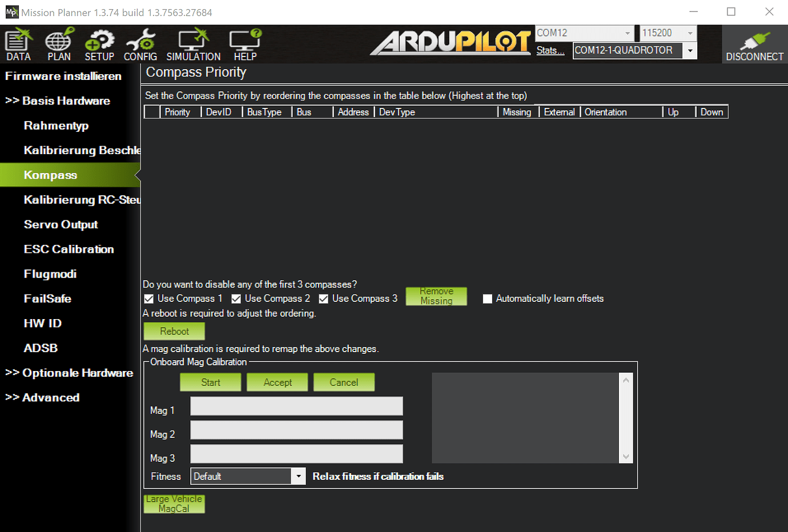Click the log scrollbar up arrow

pos(626,380)
